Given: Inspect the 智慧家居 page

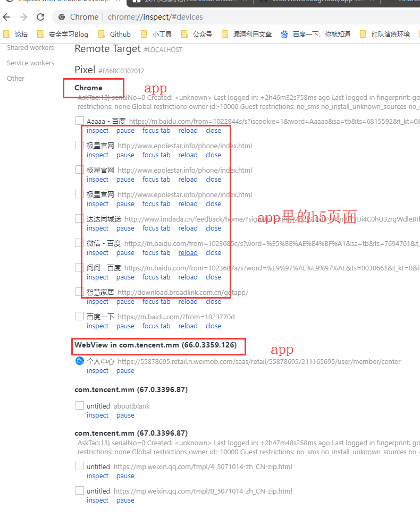Looking at the screenshot, I should click(x=97, y=302).
